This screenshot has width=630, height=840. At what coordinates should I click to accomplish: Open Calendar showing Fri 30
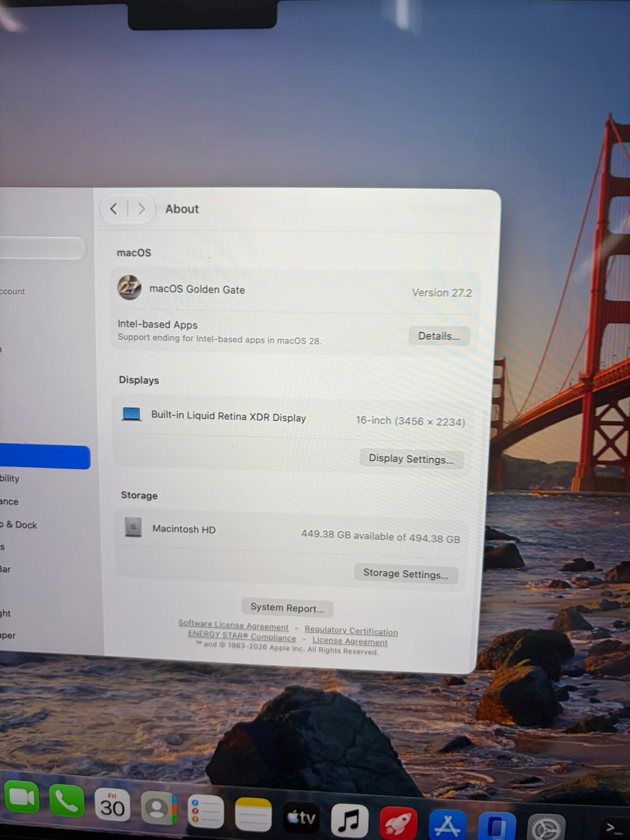coord(112,805)
